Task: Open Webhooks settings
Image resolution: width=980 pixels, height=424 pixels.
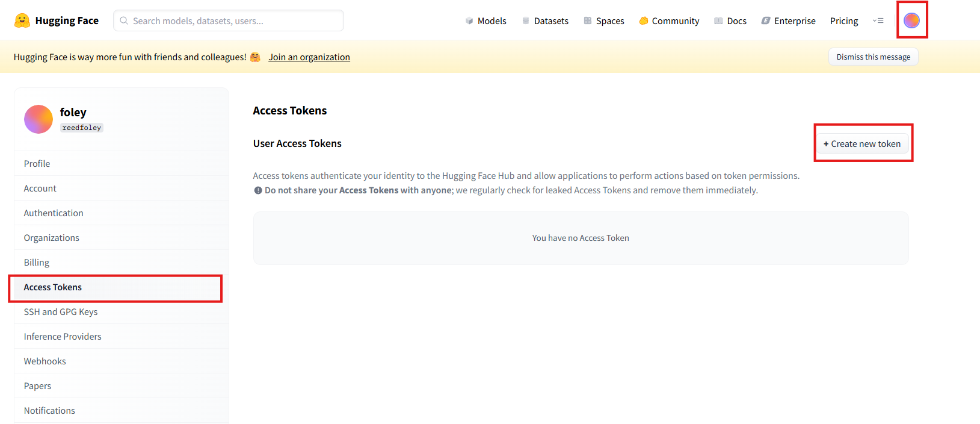Action: [x=121, y=361]
